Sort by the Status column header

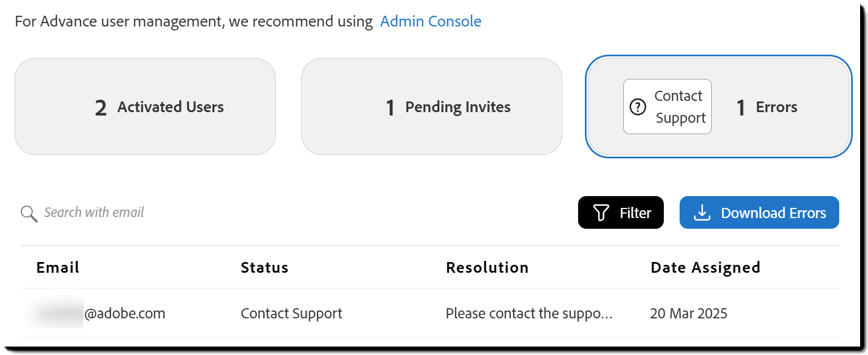[x=265, y=267]
